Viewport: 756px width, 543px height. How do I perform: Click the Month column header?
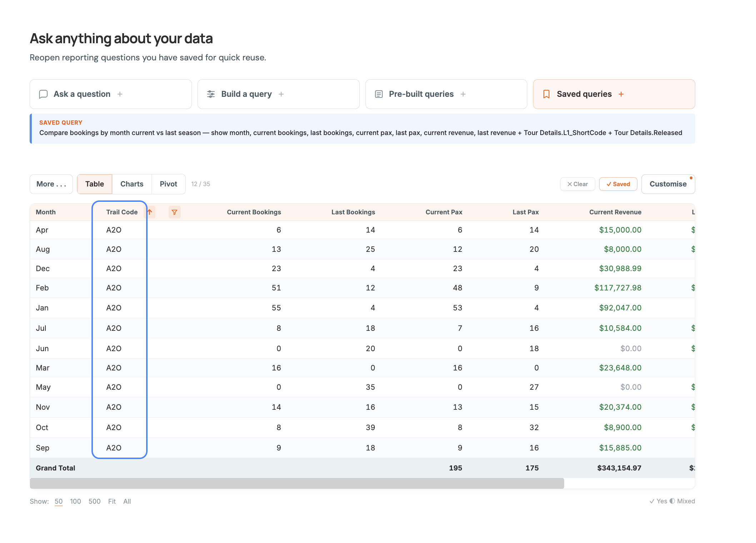pyautogui.click(x=46, y=212)
